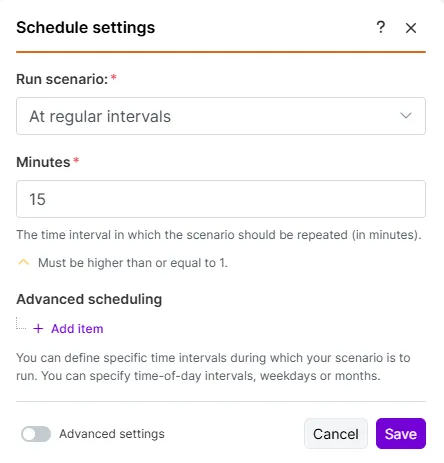Cancel the schedule changes
This screenshot has width=444, height=463.
pos(336,434)
